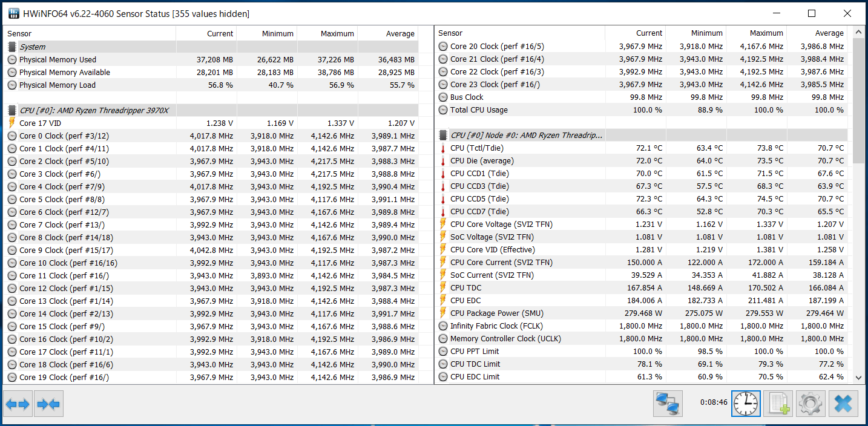
Task: Click the left pane Average column header
Action: [388, 33]
